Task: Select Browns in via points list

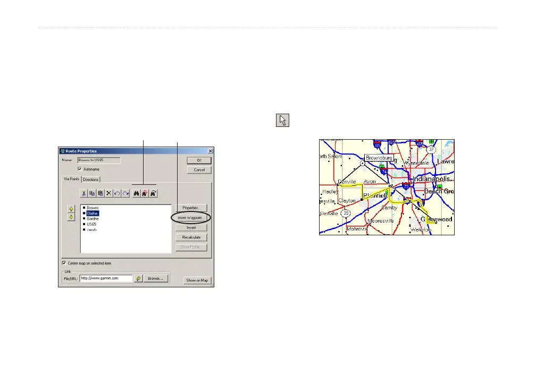Action: pyautogui.click(x=93, y=208)
